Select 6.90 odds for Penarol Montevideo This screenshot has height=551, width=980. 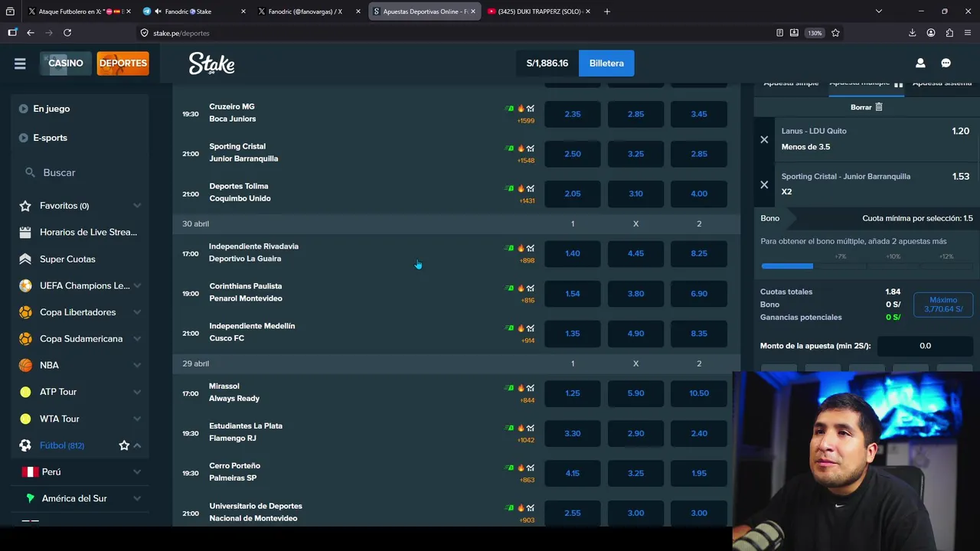click(699, 293)
